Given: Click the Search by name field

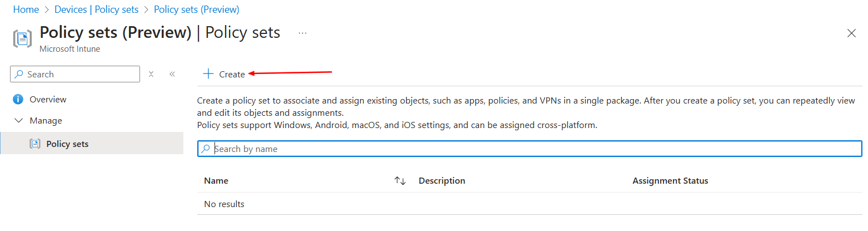Looking at the screenshot, I should (530, 149).
